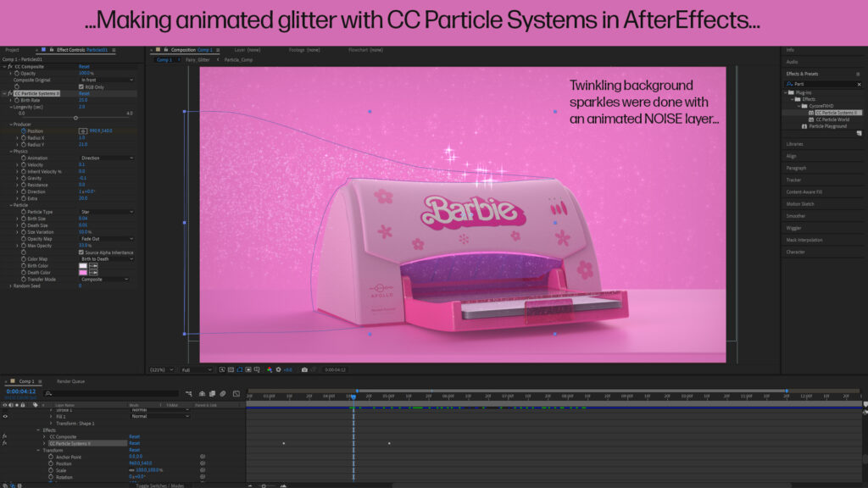Screen dimensions: 868x488
Task: Click the Death Color pink swatch
Action: coord(83,273)
